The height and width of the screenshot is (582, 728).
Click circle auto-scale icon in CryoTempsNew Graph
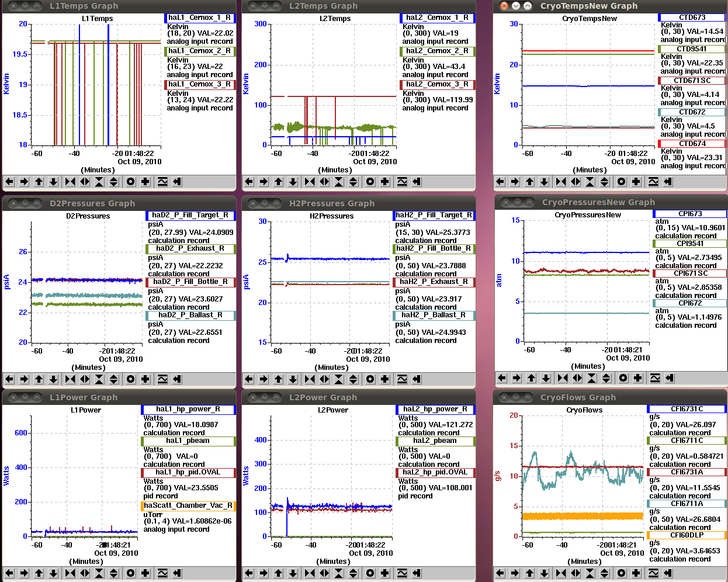pyautogui.click(x=622, y=182)
